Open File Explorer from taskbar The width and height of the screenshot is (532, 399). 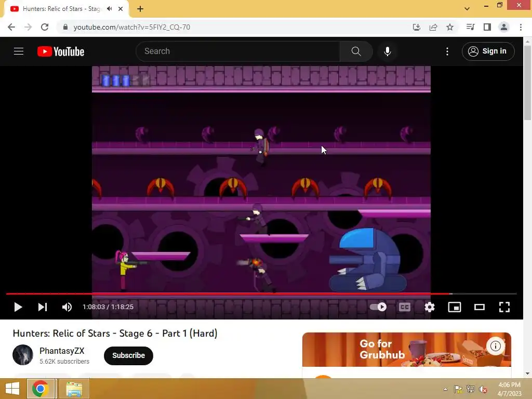(74, 389)
